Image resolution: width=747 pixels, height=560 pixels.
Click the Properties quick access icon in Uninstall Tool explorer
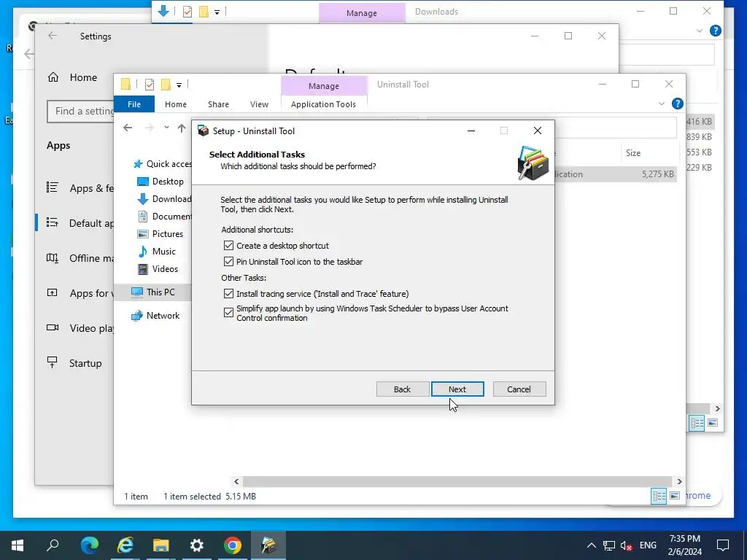click(x=150, y=85)
